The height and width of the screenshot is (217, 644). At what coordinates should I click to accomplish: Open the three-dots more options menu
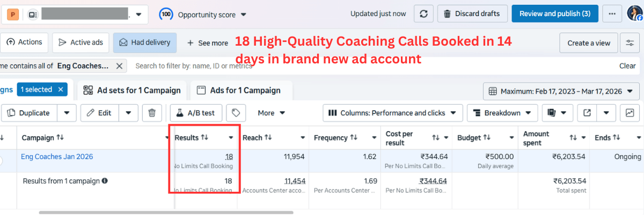(x=612, y=14)
